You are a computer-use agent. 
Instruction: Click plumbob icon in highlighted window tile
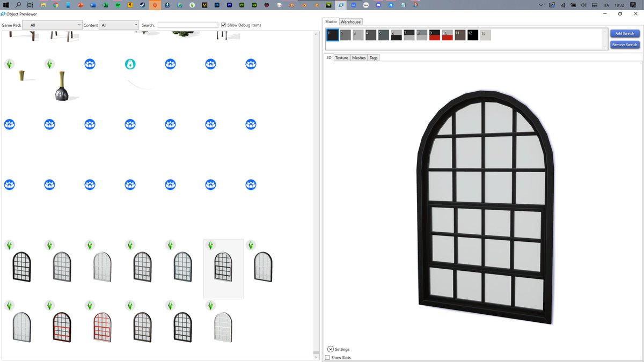tap(210, 245)
